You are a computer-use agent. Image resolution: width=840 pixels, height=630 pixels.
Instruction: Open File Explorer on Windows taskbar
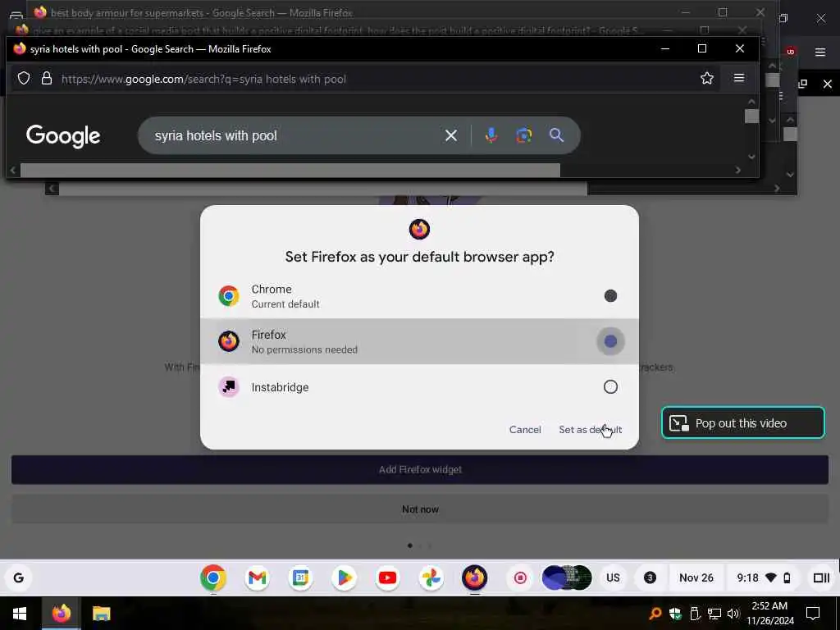pyautogui.click(x=101, y=614)
